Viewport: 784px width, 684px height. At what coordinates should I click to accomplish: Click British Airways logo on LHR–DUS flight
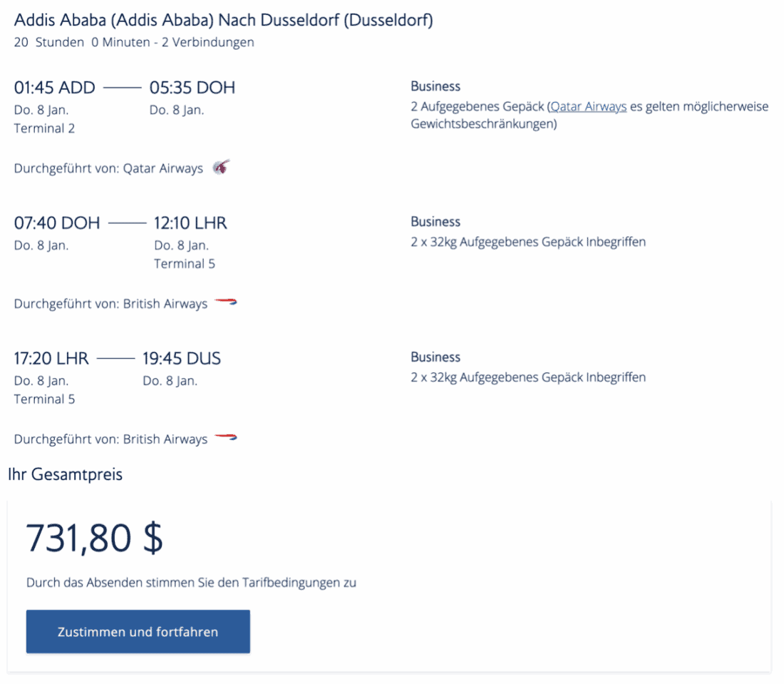225,438
